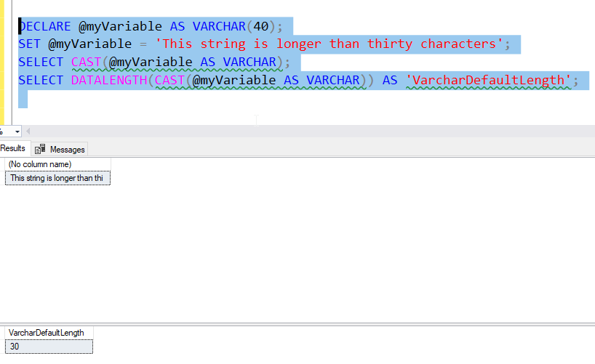Screen dimensions: 595x364
Task: Switch to the Results tab
Action: pyautogui.click(x=13, y=148)
